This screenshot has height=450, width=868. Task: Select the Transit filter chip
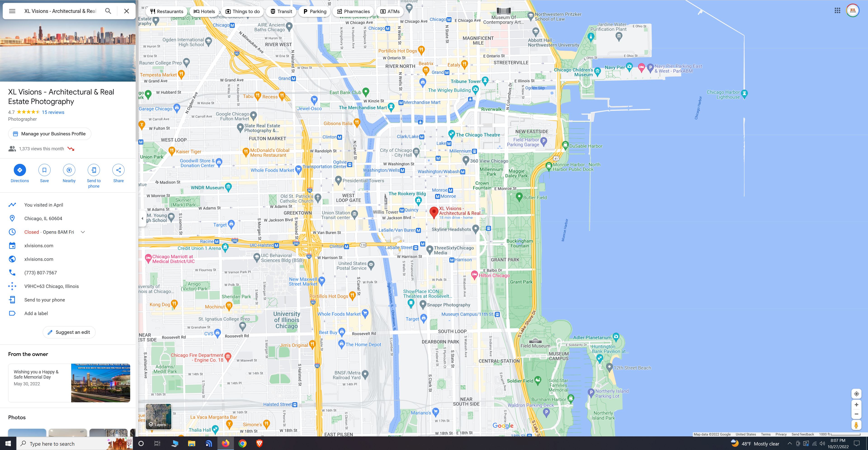[281, 12]
